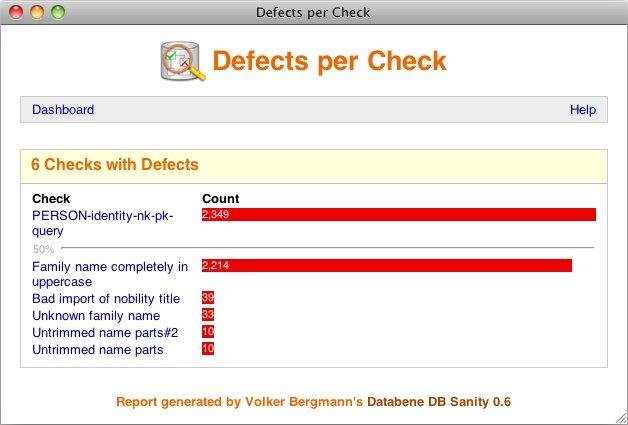Open 'Untrimmed name parts' check
The width and height of the screenshot is (628, 425).
[97, 350]
